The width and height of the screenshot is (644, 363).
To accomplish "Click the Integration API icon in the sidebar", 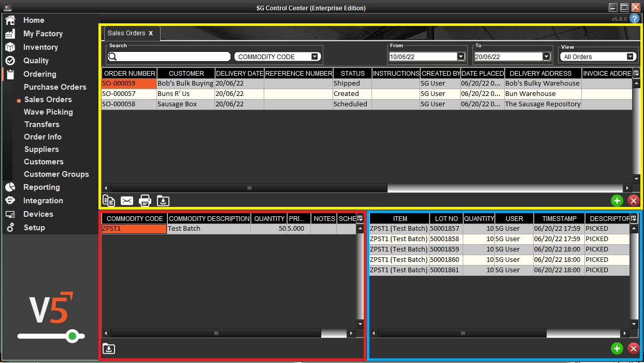I will pyautogui.click(x=10, y=200).
